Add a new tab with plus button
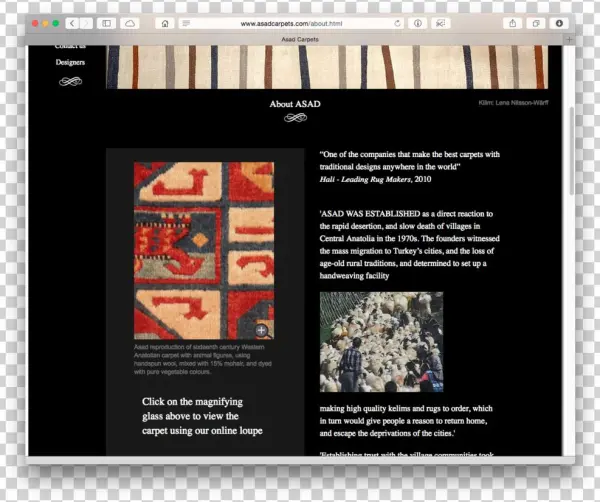The image size is (600, 502). 569,39
